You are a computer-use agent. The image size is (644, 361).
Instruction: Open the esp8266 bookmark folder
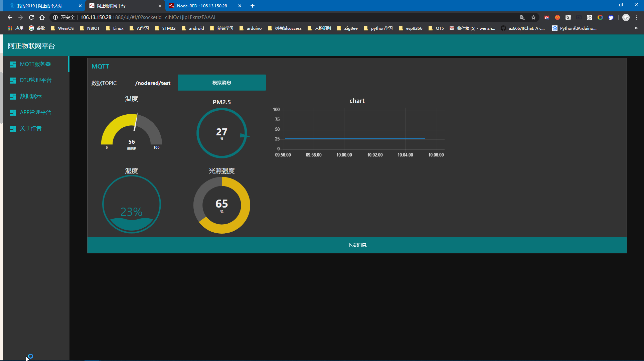[411, 28]
